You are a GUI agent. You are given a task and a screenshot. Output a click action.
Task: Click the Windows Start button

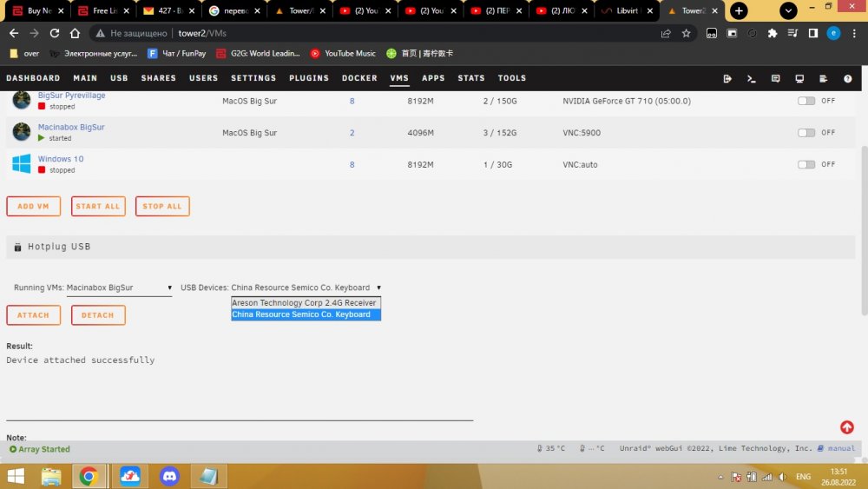[16, 476]
